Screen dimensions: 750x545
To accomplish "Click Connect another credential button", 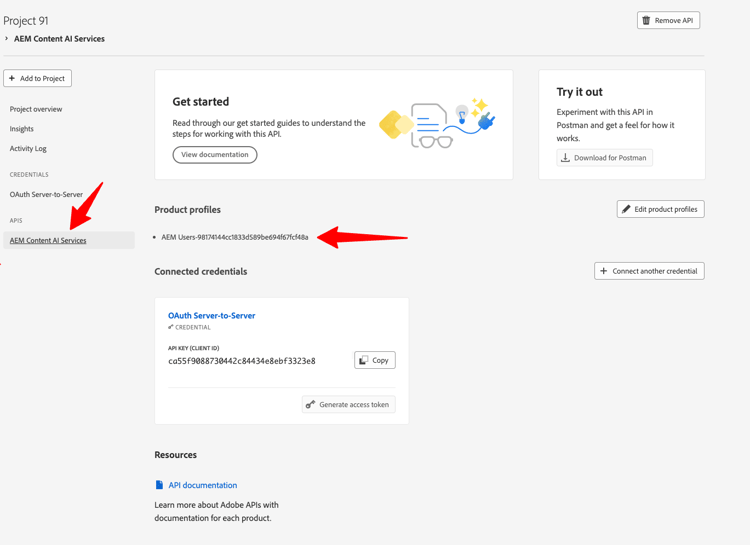I will 649,271.
